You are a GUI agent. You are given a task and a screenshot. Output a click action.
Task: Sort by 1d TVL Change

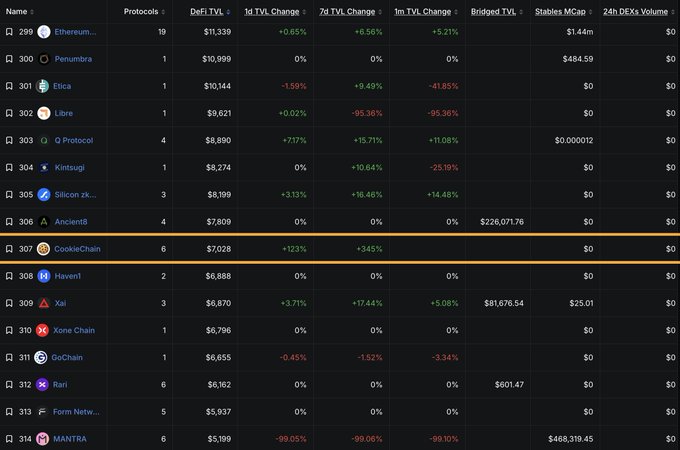[275, 11]
